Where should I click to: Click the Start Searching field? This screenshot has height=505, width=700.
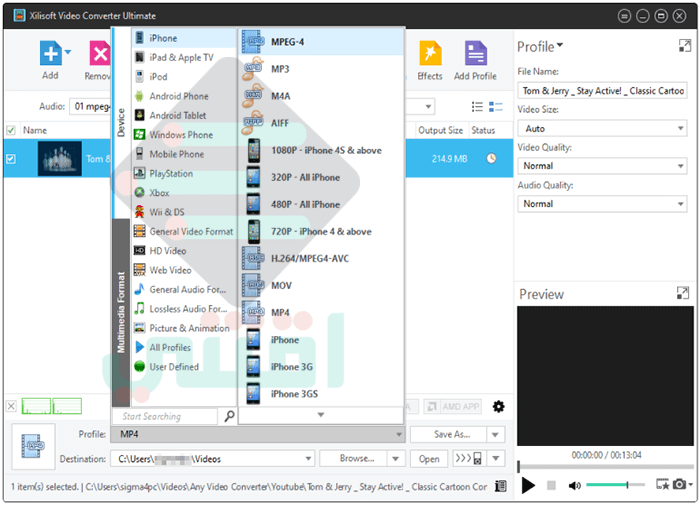(x=165, y=416)
